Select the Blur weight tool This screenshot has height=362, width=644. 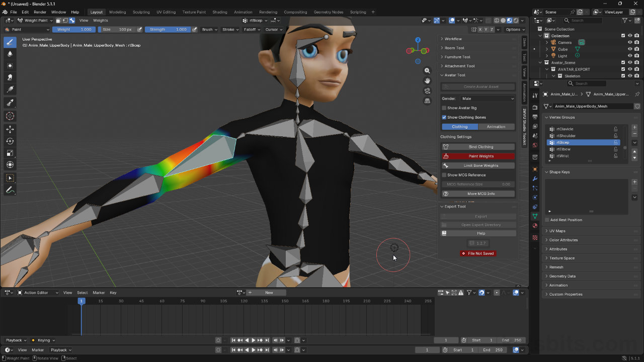click(10, 54)
